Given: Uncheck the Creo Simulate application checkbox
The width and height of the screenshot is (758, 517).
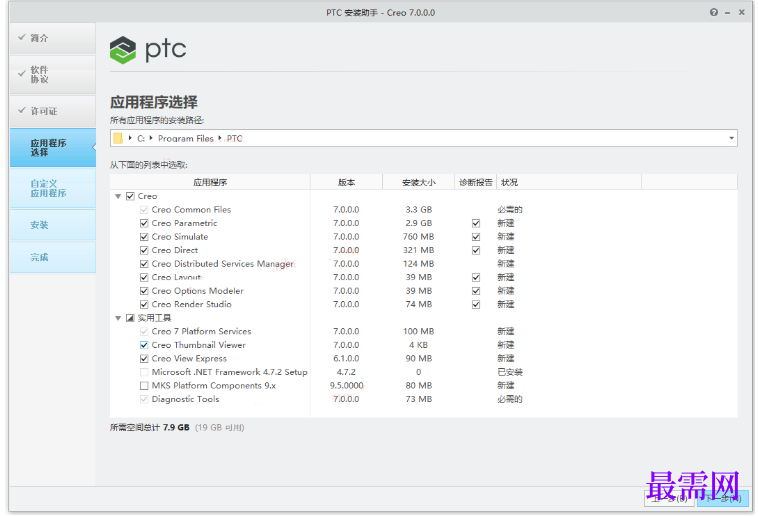Looking at the screenshot, I should [x=144, y=237].
